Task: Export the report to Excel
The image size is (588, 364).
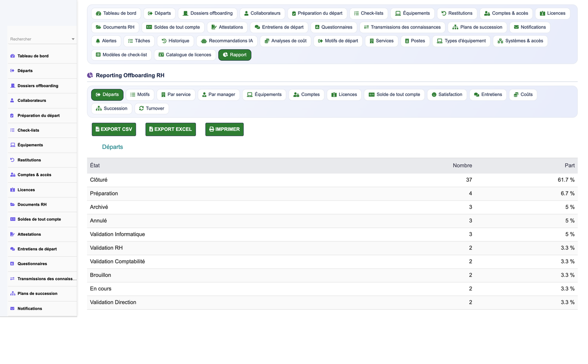Action: (x=171, y=129)
